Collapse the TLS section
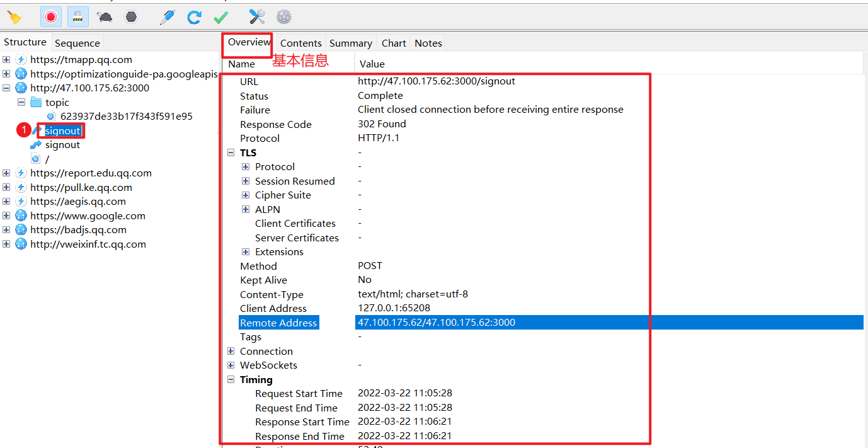Image resolution: width=868 pixels, height=448 pixels. (x=231, y=152)
